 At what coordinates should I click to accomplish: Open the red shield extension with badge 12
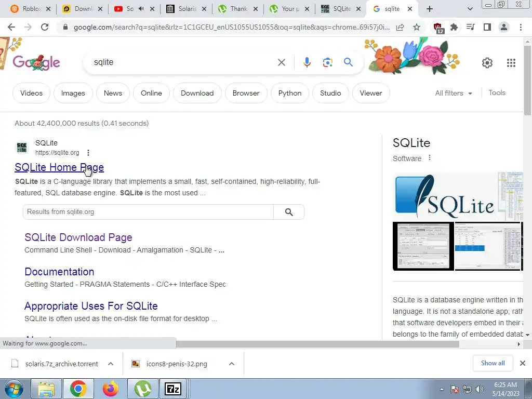pos(438,28)
